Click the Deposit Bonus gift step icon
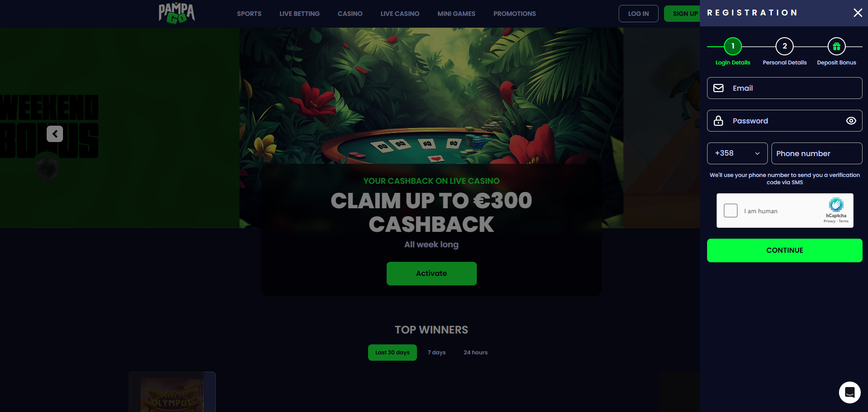868x412 pixels. tap(836, 46)
